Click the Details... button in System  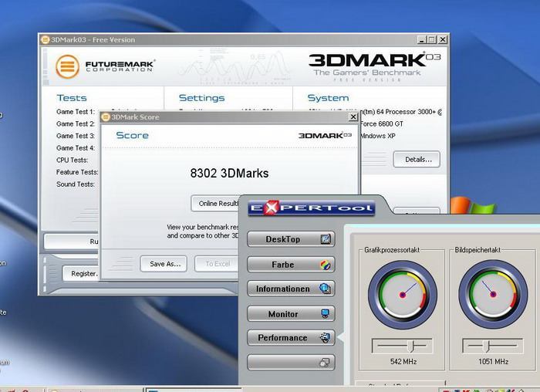click(417, 160)
